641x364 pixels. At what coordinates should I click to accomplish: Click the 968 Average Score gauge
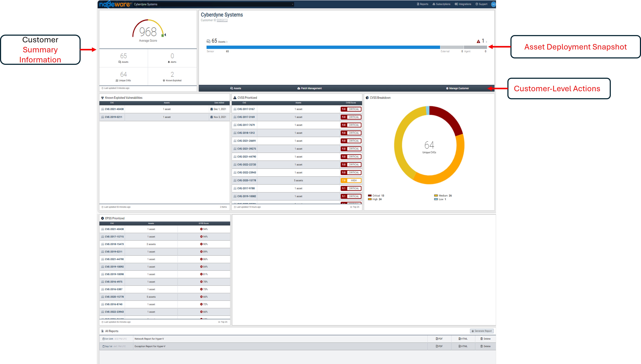pos(148,31)
